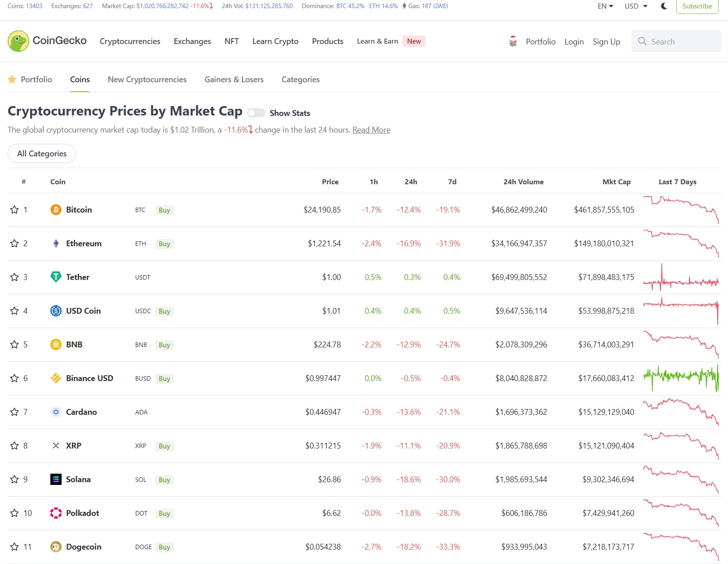The height and width of the screenshot is (564, 728).
Task: Click the Ethereum gas icon in top bar
Action: pos(404,6)
